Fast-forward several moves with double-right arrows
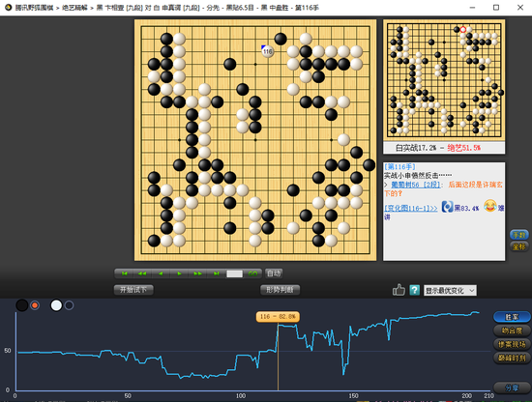This screenshot has width=532, height=402. [x=197, y=273]
